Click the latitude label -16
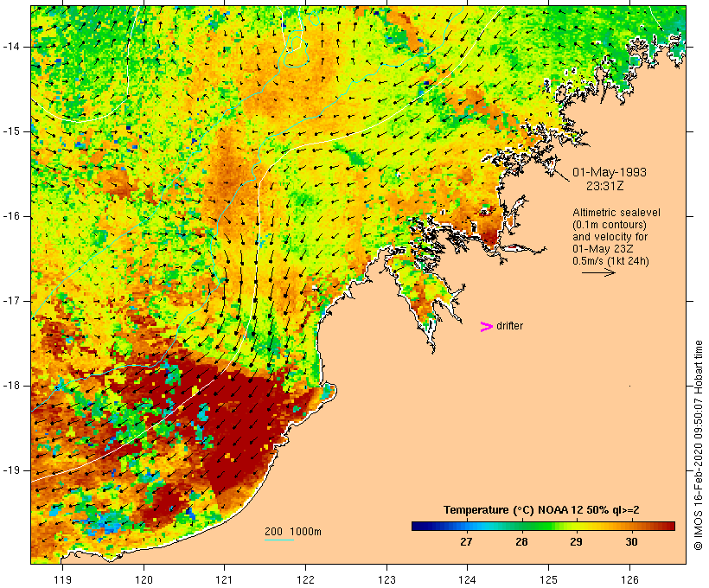This screenshot has height=588, width=709. [x=12, y=216]
